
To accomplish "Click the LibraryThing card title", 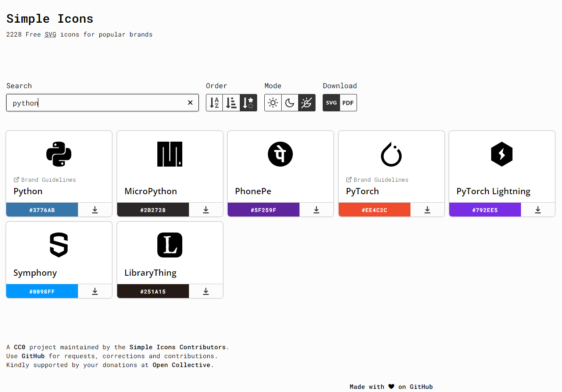I will tap(150, 273).
